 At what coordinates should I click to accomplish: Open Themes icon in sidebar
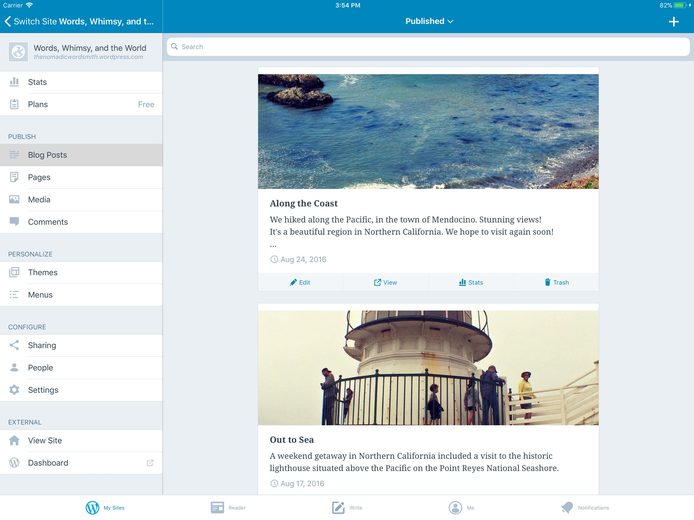[14, 272]
